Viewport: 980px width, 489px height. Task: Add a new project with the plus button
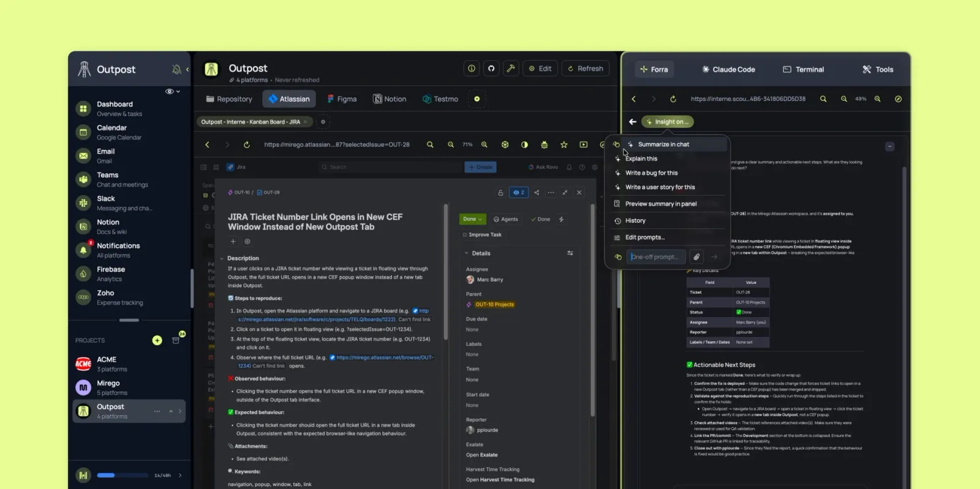[157, 340]
